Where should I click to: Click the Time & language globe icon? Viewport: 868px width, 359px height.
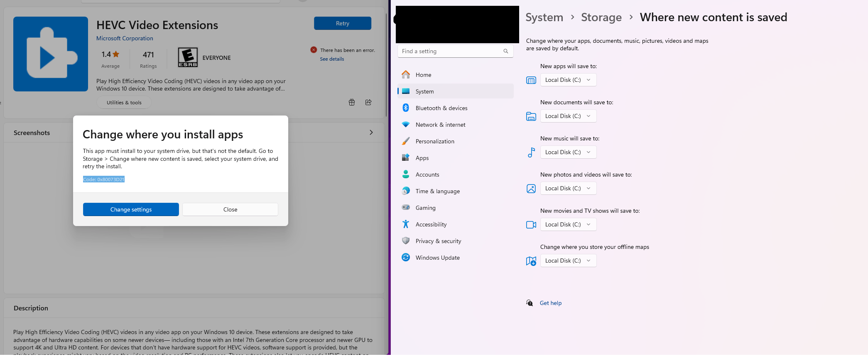pos(406,191)
